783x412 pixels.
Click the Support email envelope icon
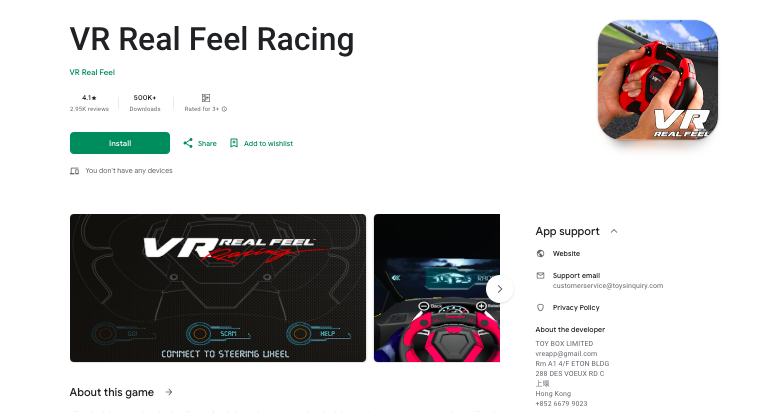[x=540, y=276]
